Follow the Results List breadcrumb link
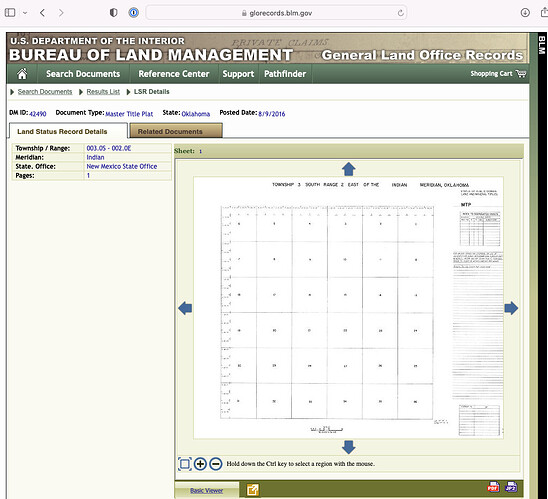Screen dimensions: 548x499 (103, 92)
